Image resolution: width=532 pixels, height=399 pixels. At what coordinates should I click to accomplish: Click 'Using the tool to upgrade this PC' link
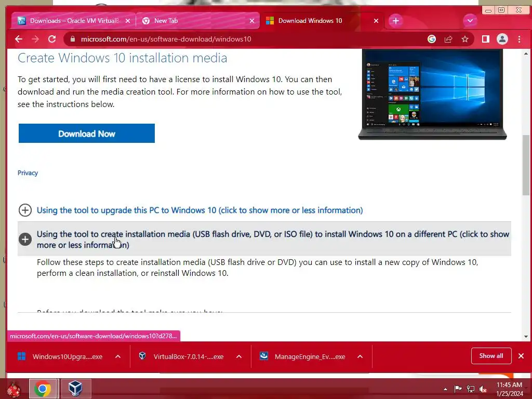[199, 210]
